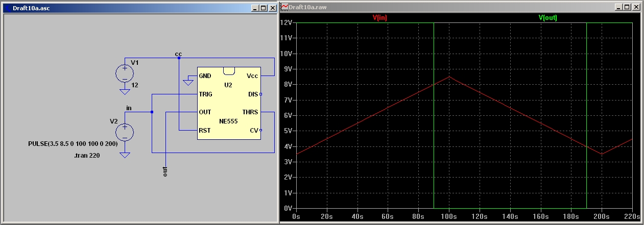Image resolution: width=644 pixels, height=225 pixels.
Task: Select the PULSE(3.5 8.5 0 100 100 0 200) text
Action: tap(73, 144)
